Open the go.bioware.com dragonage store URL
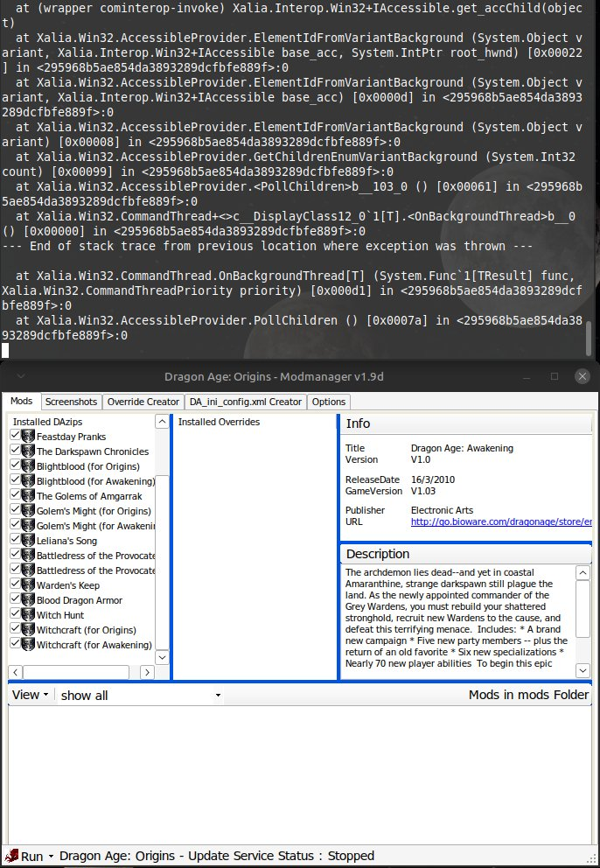 (501, 521)
